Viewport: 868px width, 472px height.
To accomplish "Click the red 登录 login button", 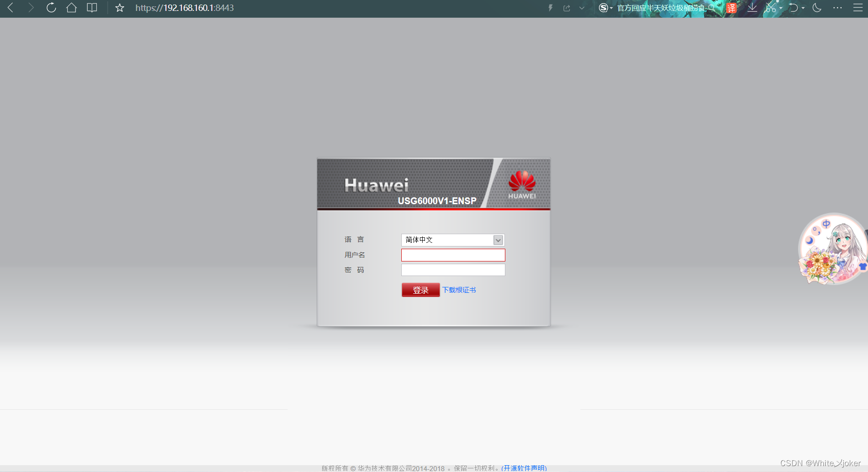I will pos(421,290).
